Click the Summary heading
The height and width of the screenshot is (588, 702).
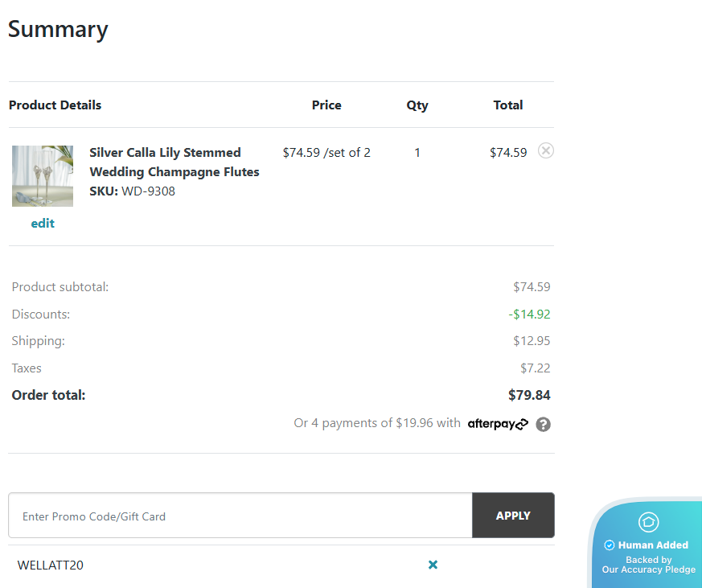[x=58, y=30]
